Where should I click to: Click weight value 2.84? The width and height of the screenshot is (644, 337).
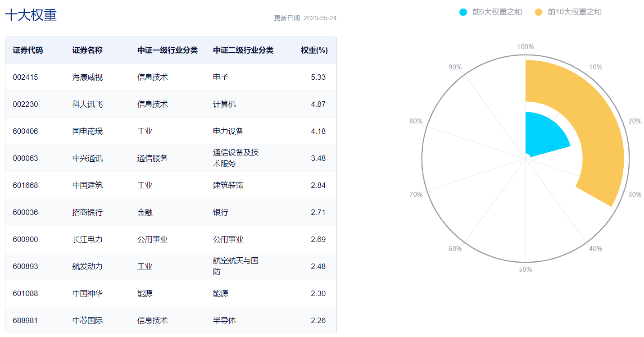coord(318,186)
